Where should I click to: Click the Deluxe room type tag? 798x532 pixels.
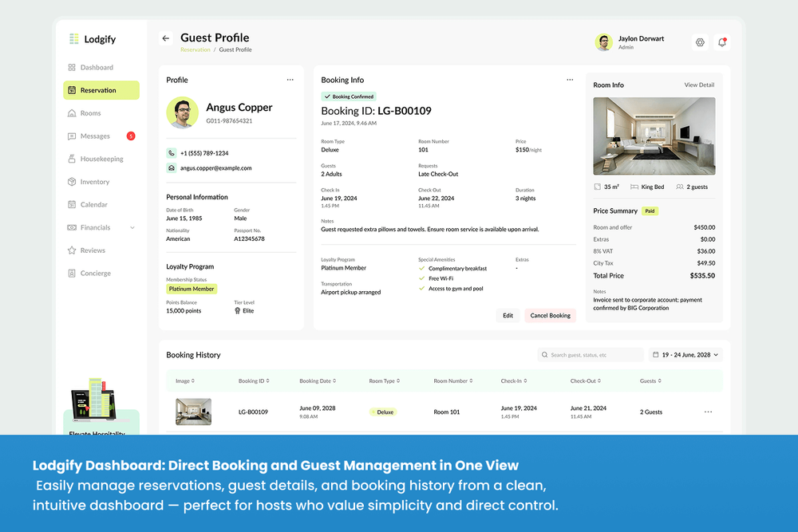point(383,412)
